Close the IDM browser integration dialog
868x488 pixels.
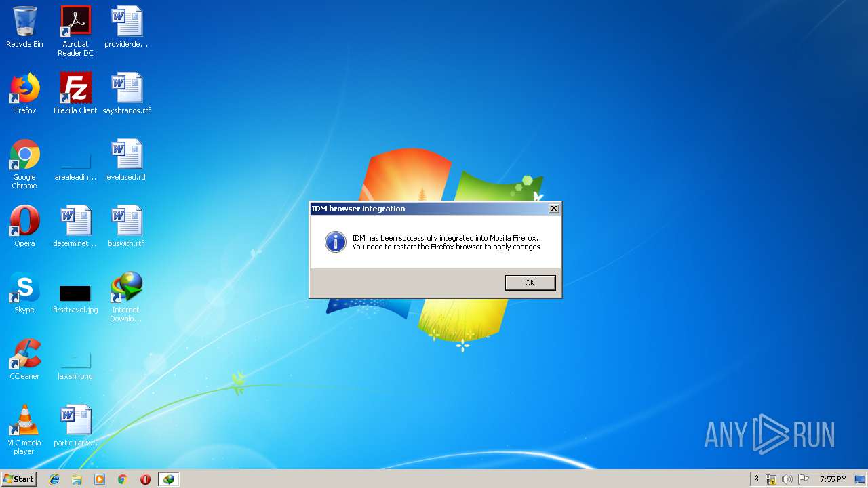(x=554, y=209)
